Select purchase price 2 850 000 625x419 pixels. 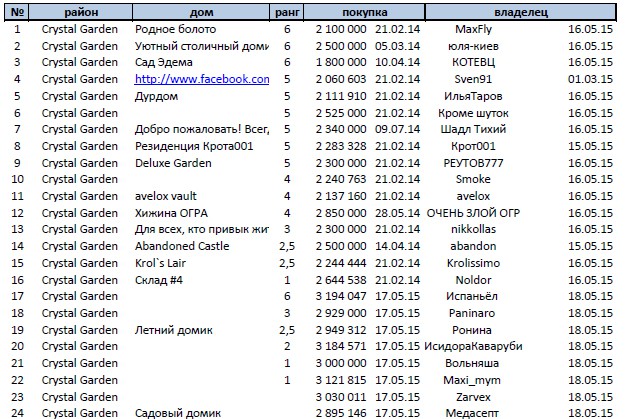click(341, 213)
